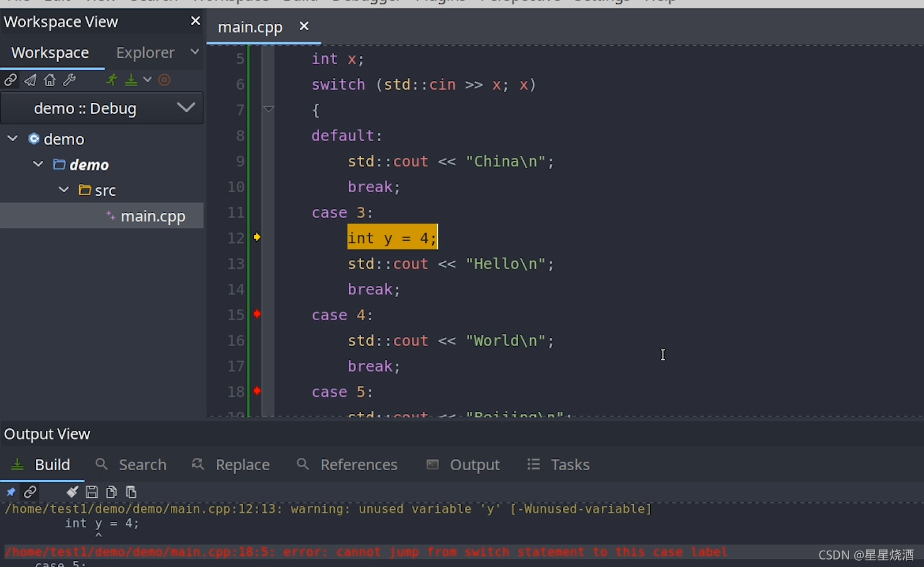This screenshot has height=567, width=924.
Task: Click line number 17 in the gutter
Action: click(236, 366)
